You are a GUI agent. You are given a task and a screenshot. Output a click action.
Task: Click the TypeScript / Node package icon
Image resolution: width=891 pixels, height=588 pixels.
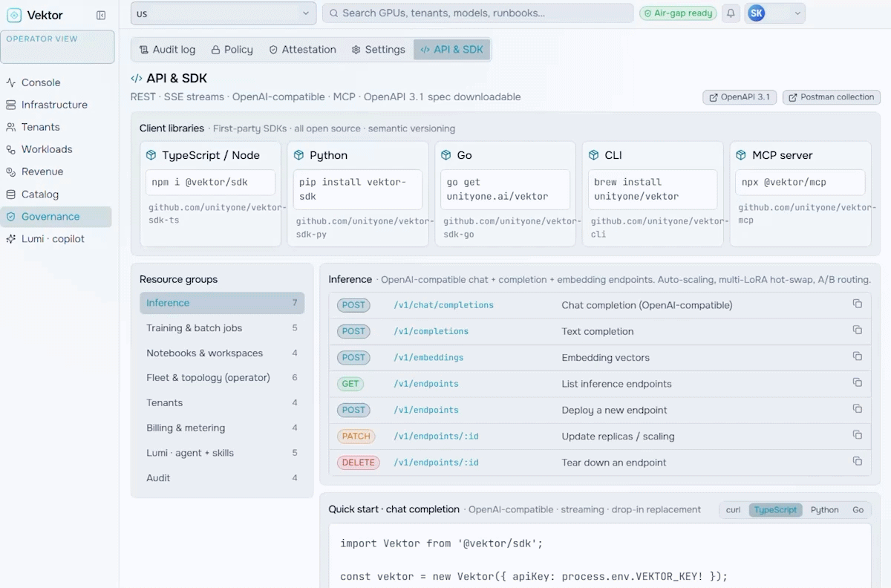[151, 155]
